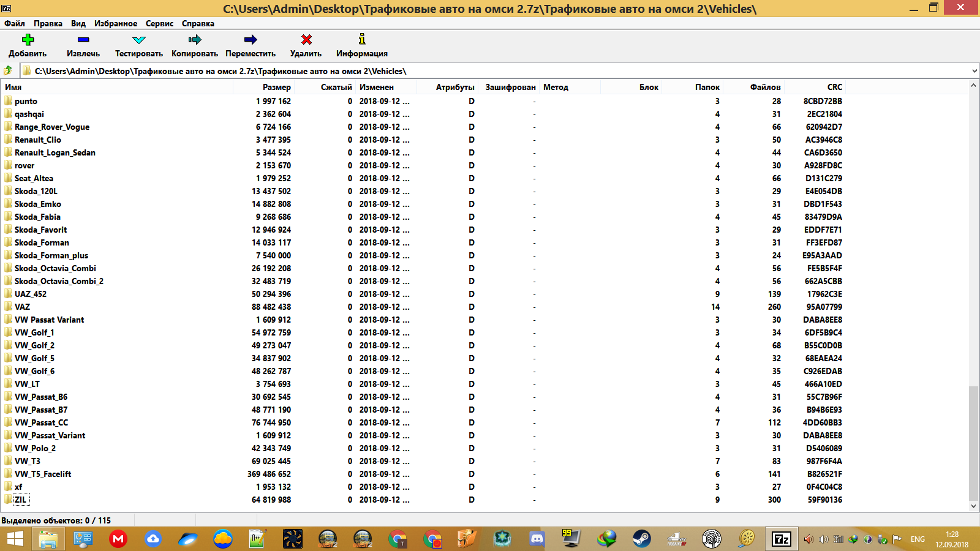
Task: Select the Renault_Logan_Sedan folder
Action: coord(55,152)
